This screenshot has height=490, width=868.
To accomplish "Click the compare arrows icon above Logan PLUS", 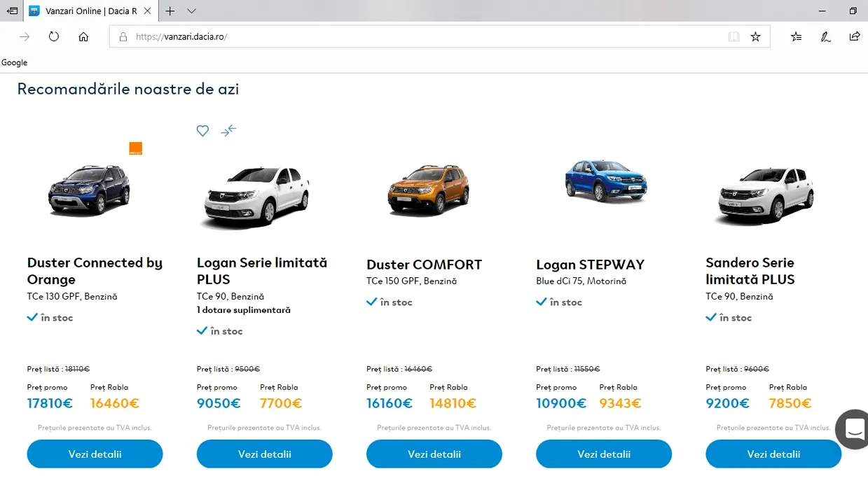I will pyautogui.click(x=228, y=130).
